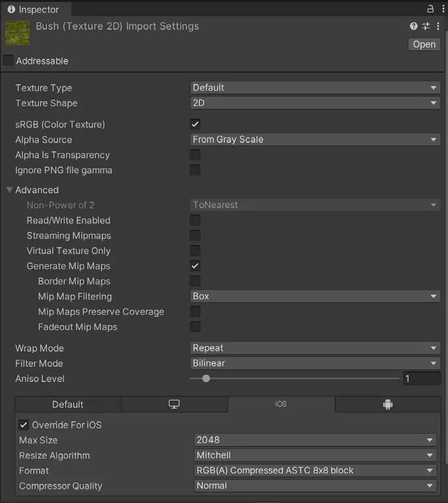Switch to the Android platform tab
This screenshot has height=503, width=448.
tap(388, 405)
